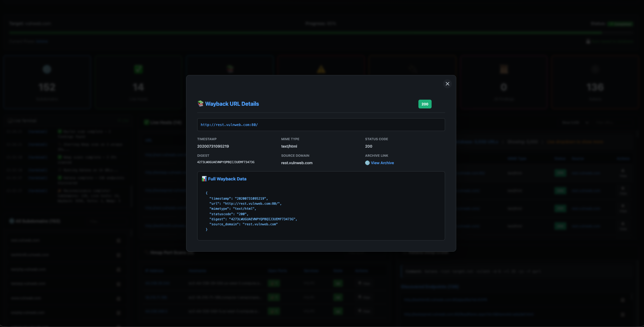Click the DIGEST field label
The height and width of the screenshot is (327, 644).
coord(203,156)
